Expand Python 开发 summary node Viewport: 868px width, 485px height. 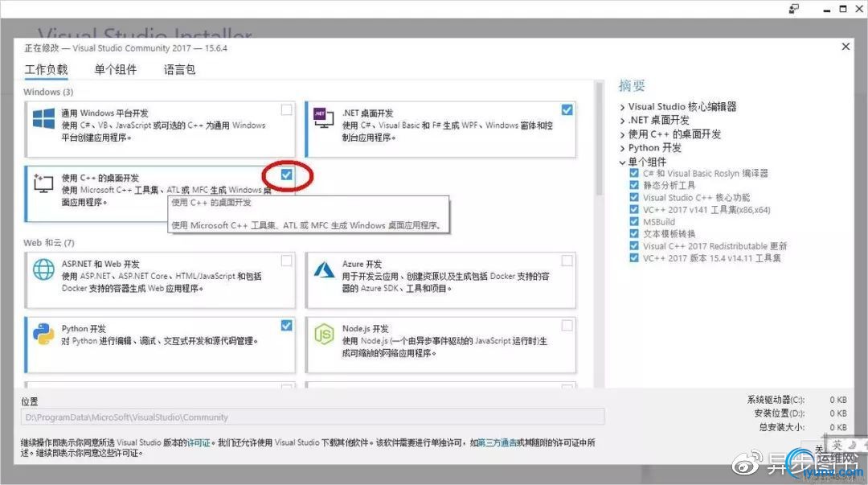[x=623, y=149]
